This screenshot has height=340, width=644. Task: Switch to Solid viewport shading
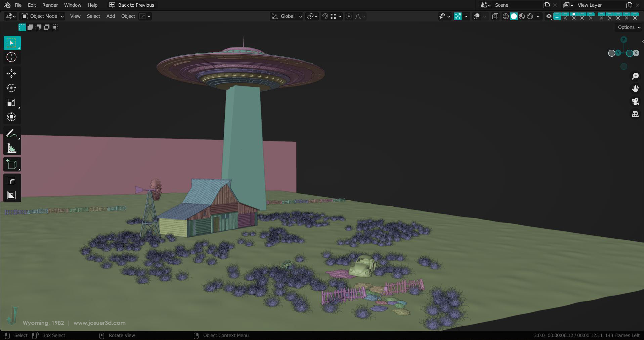point(514,16)
